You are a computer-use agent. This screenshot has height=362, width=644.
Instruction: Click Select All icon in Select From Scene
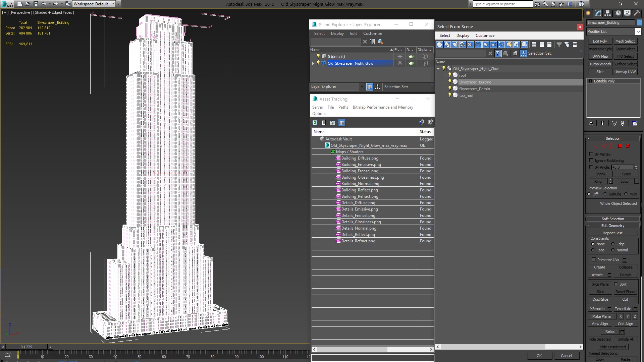[534, 45]
